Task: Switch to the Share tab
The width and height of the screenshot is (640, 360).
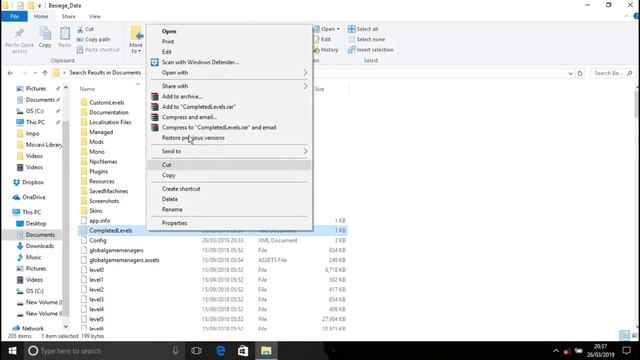Action: coord(69,16)
